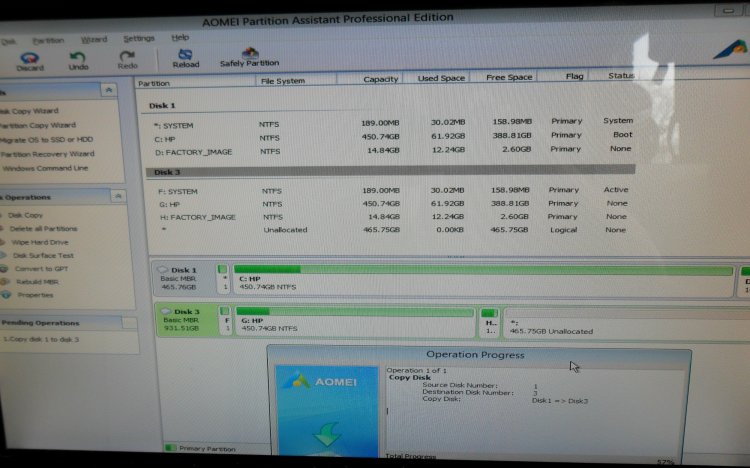Select the G: HP partition row
Screen dimensions: 750x468
point(392,204)
